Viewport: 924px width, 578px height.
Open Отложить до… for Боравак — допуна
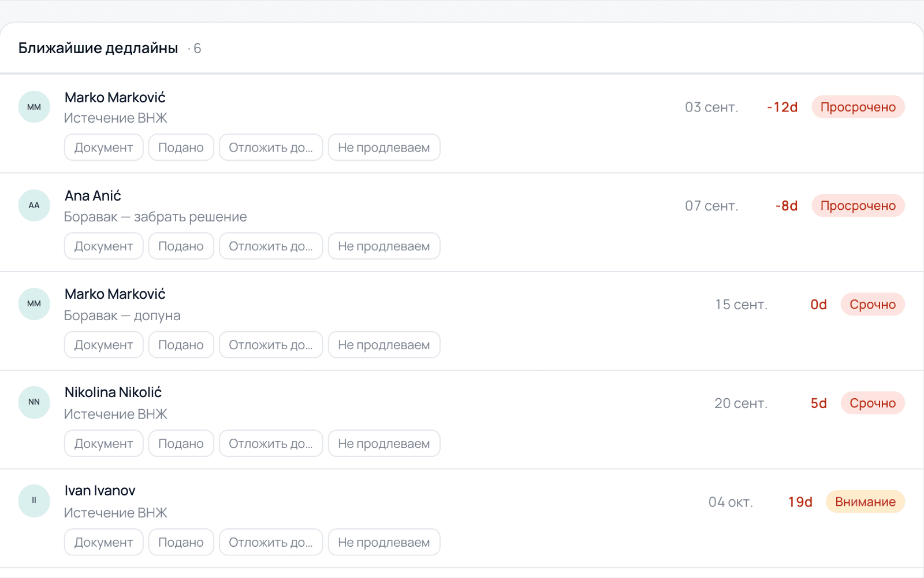coord(271,345)
